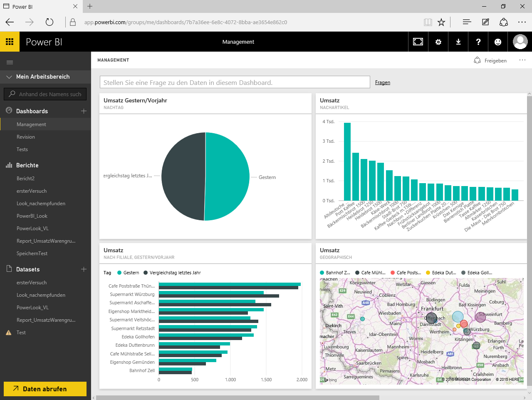Click the smiley feedback icon
Viewport: 532px width, 400px height.
(498, 42)
